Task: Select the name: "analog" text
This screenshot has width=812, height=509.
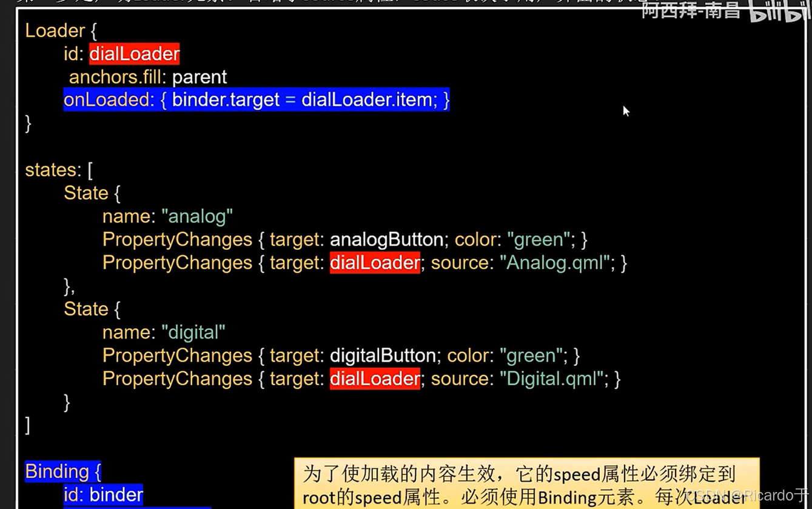Action: point(167,216)
